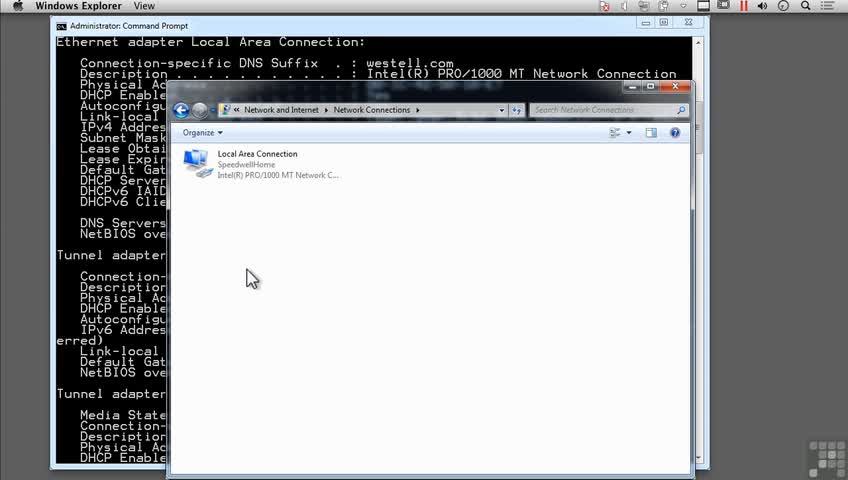Open the notification center list icon

(827, 6)
